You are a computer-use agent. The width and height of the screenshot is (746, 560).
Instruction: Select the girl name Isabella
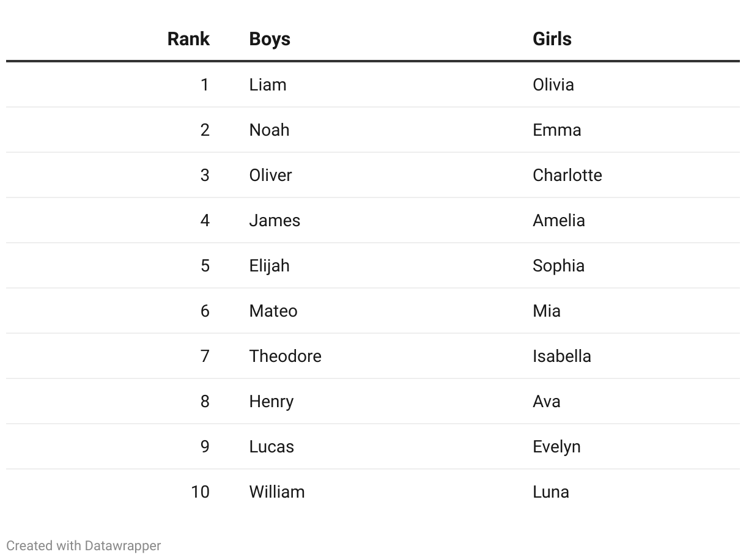point(562,356)
